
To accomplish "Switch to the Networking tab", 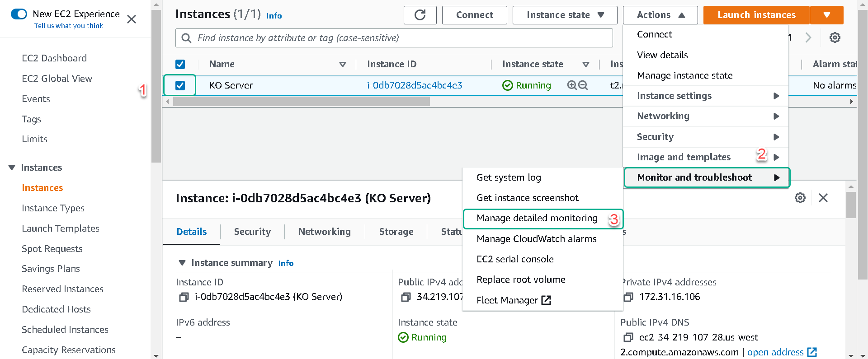I will 325,232.
